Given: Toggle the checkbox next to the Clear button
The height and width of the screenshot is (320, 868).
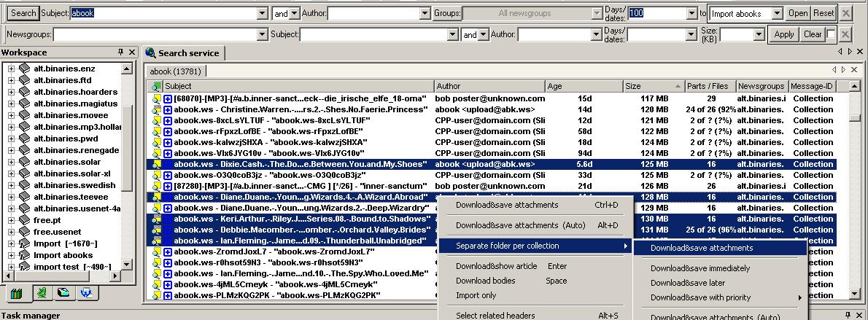Looking at the screenshot, I should tap(831, 34).
